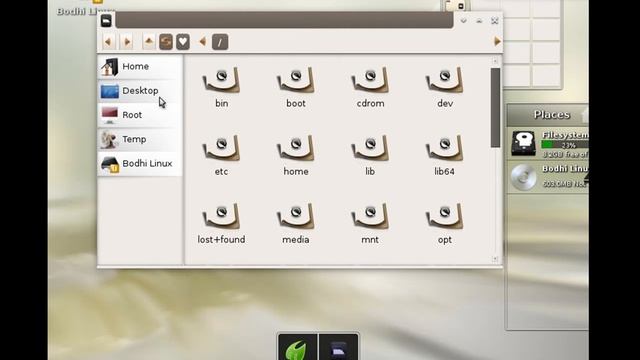
Task: Click the scrollbar down arrow
Action: coord(495,259)
